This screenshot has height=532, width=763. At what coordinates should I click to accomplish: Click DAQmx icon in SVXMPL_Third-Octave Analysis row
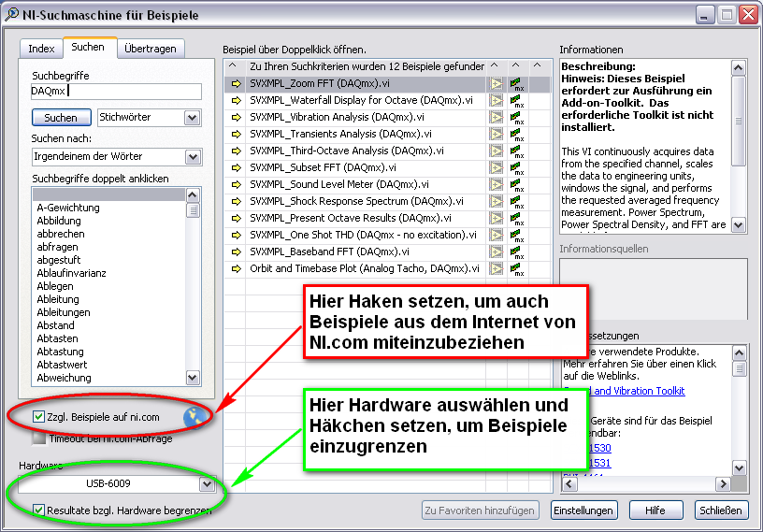click(517, 151)
